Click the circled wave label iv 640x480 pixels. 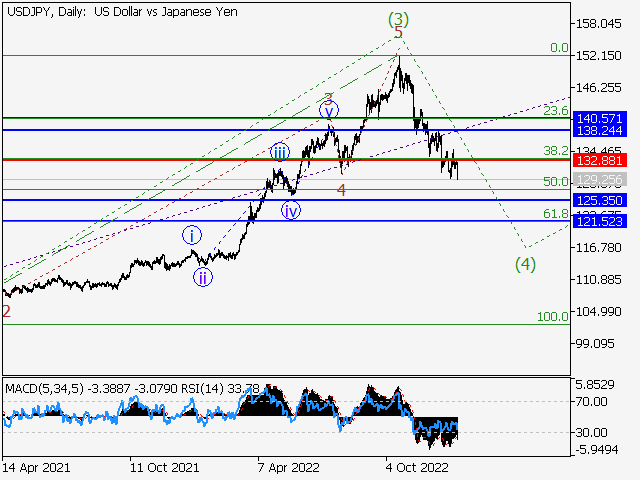[x=291, y=211]
